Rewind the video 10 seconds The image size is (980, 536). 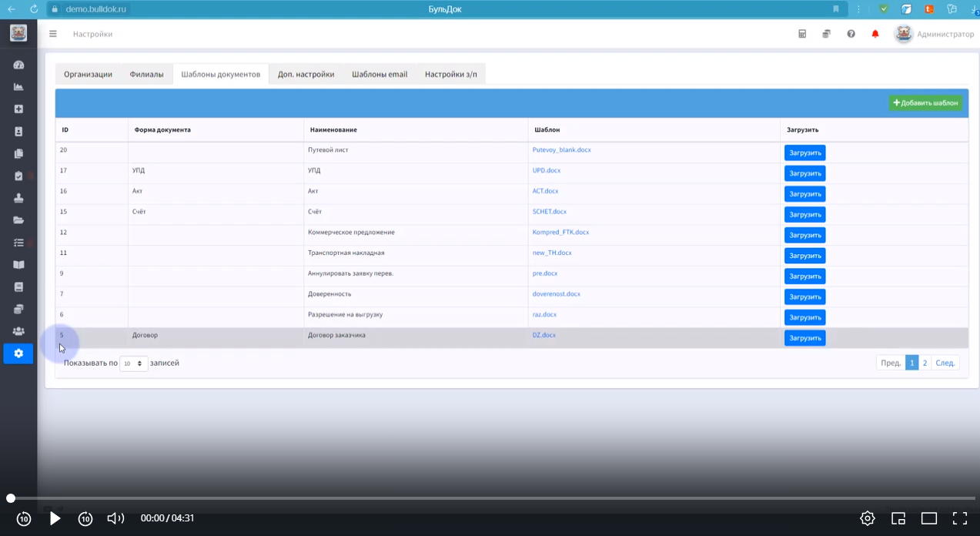tap(24, 518)
